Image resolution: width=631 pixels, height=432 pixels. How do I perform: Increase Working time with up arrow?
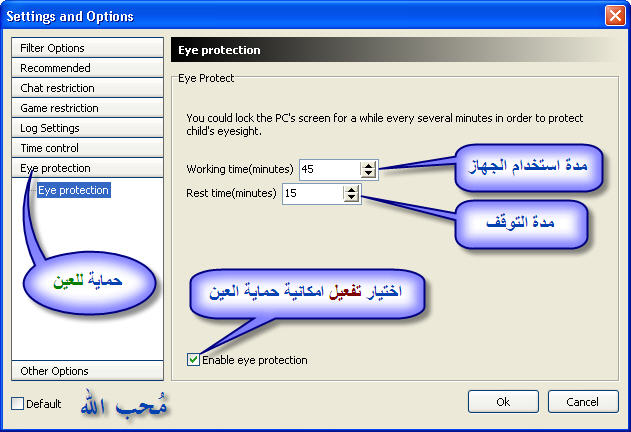(x=369, y=165)
